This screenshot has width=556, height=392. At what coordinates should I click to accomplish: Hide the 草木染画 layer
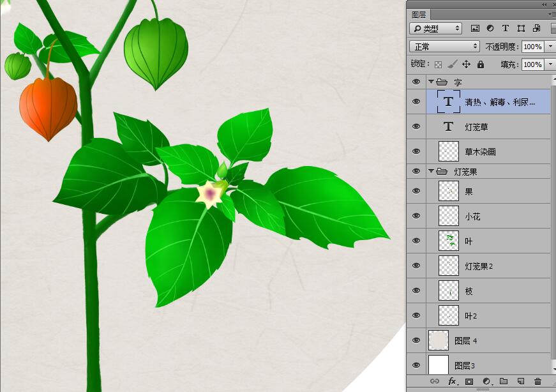point(416,151)
